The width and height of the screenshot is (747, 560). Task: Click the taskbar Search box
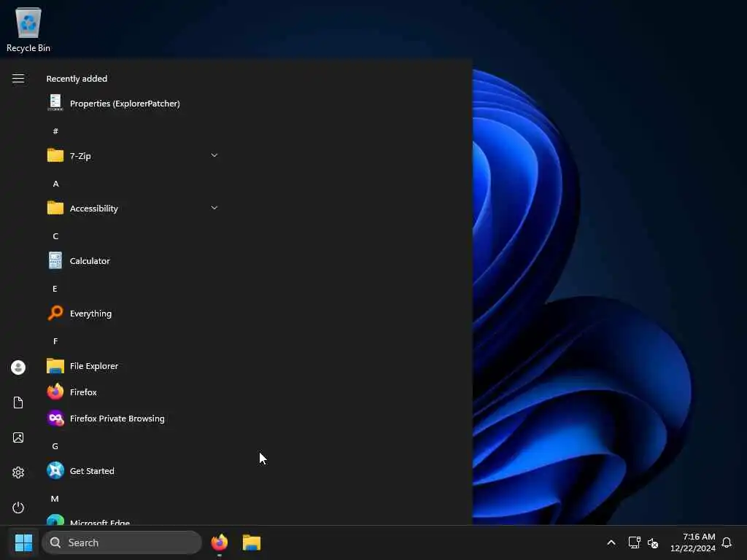pyautogui.click(x=122, y=542)
